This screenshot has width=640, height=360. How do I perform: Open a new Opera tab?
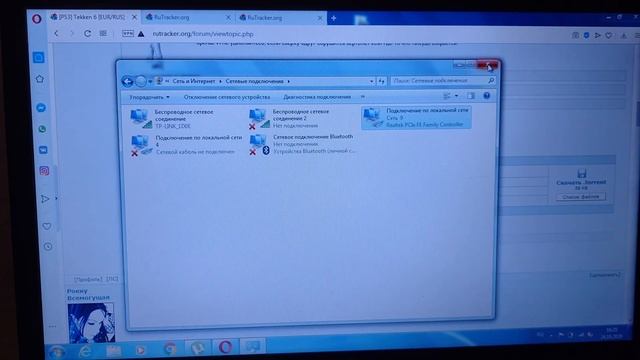click(333, 18)
